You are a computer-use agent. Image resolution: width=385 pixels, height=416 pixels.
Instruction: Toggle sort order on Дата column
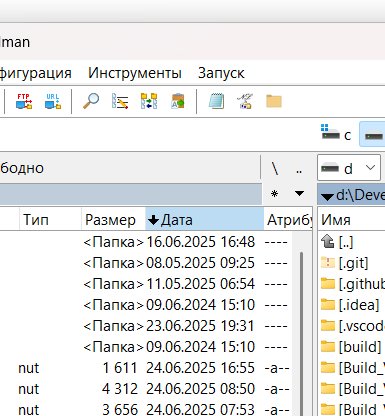[205, 220]
